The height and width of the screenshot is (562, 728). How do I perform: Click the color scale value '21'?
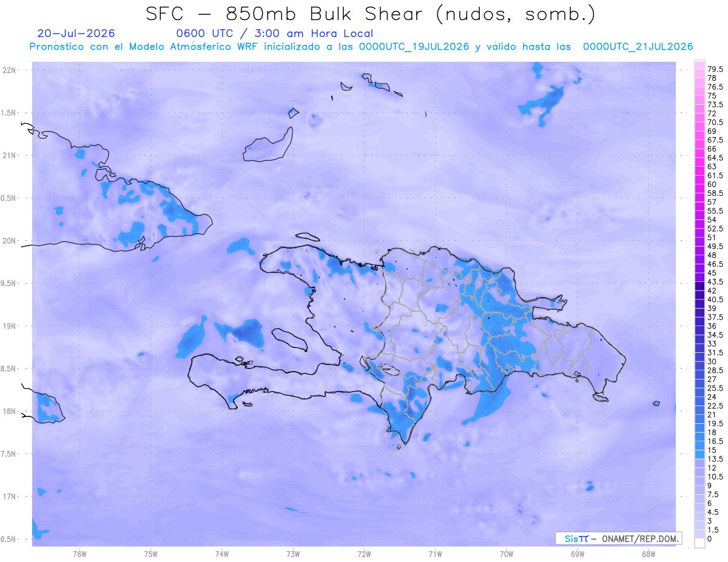[712, 415]
